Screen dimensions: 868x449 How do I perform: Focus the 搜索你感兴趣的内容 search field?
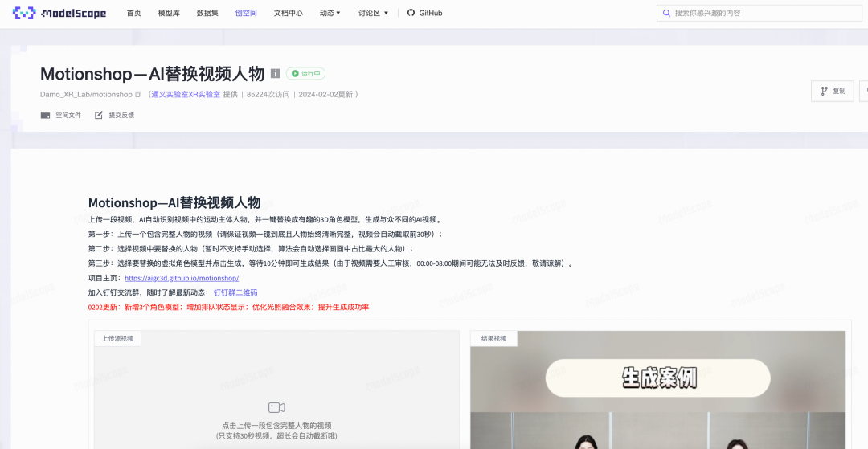(x=759, y=13)
